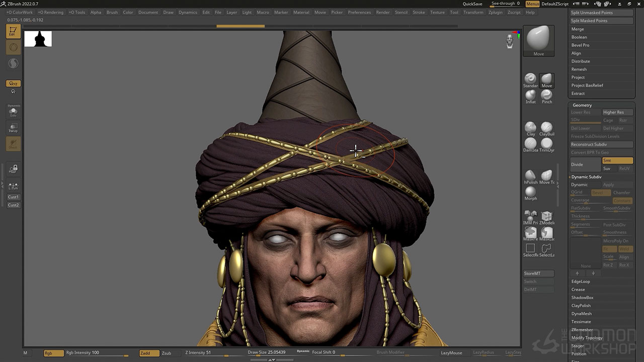Screen dimensions: 644x362
Task: Open the Zplugin menu
Action: (x=495, y=12)
